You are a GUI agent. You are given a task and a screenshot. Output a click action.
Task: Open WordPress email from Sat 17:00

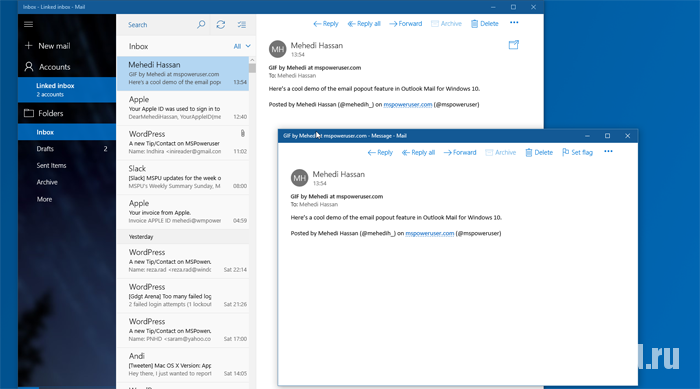click(183, 330)
